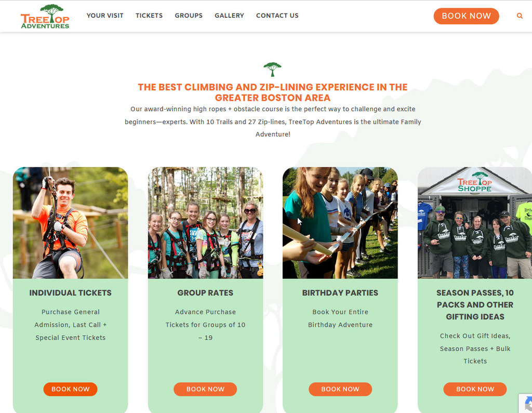532x413 pixels.
Task: Go to the Gallery page
Action: 229,16
